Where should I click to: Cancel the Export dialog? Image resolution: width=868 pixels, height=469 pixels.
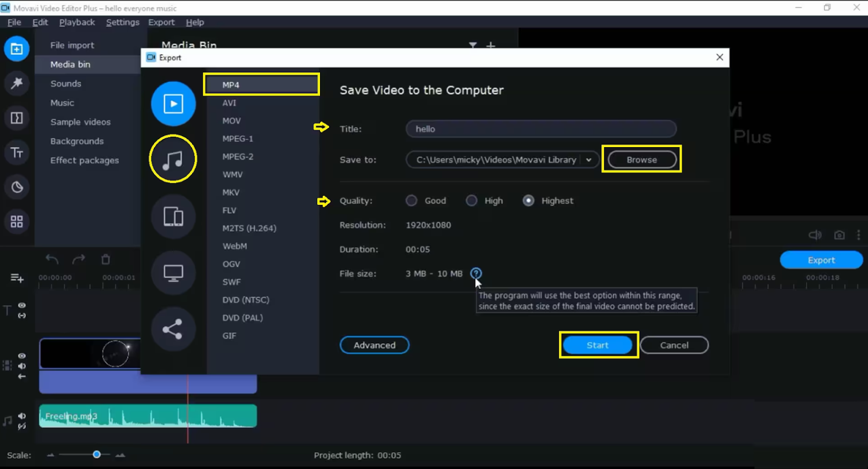[674, 345]
